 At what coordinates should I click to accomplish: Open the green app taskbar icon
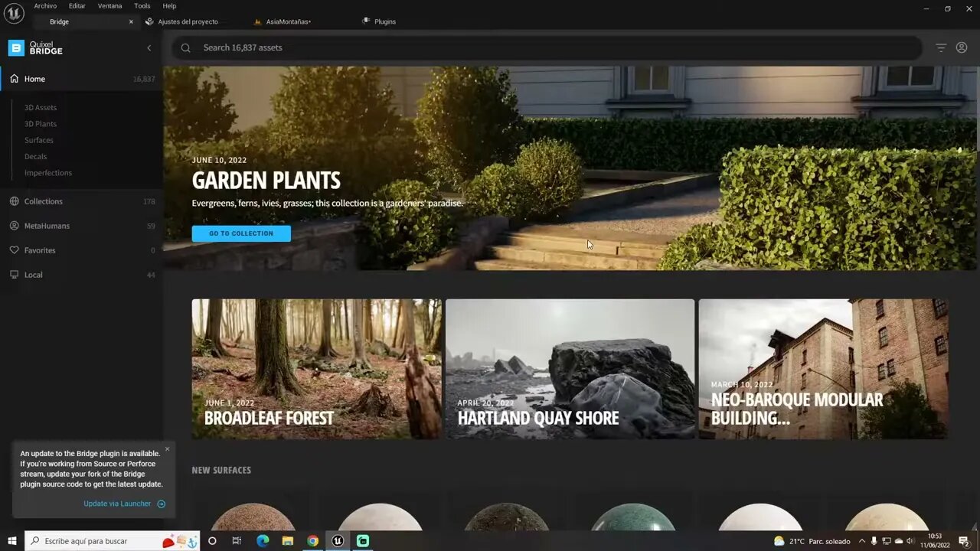363,541
